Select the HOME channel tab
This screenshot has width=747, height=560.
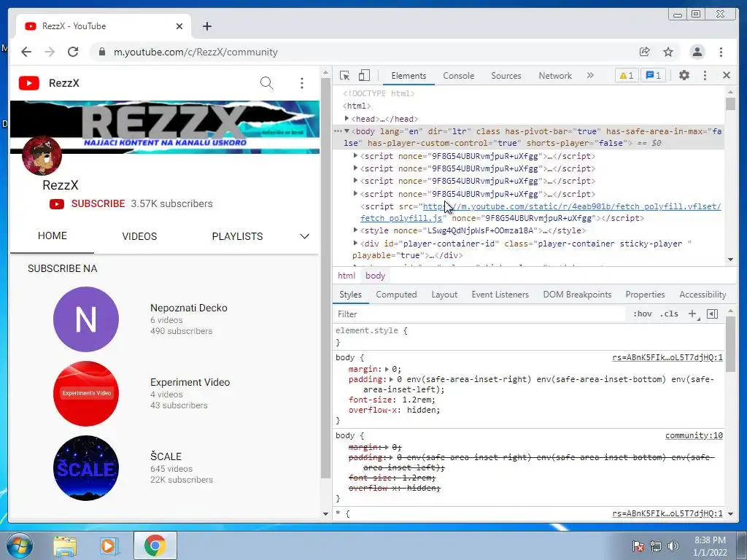[x=53, y=236]
